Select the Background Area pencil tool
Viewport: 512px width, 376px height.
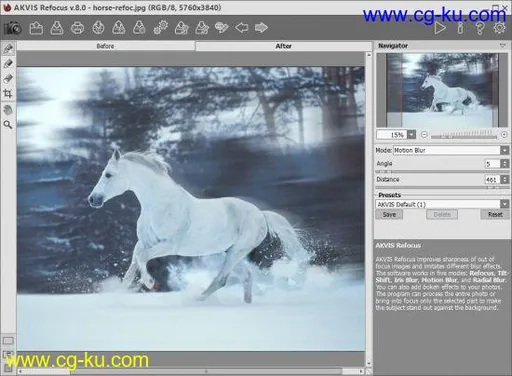click(x=8, y=64)
